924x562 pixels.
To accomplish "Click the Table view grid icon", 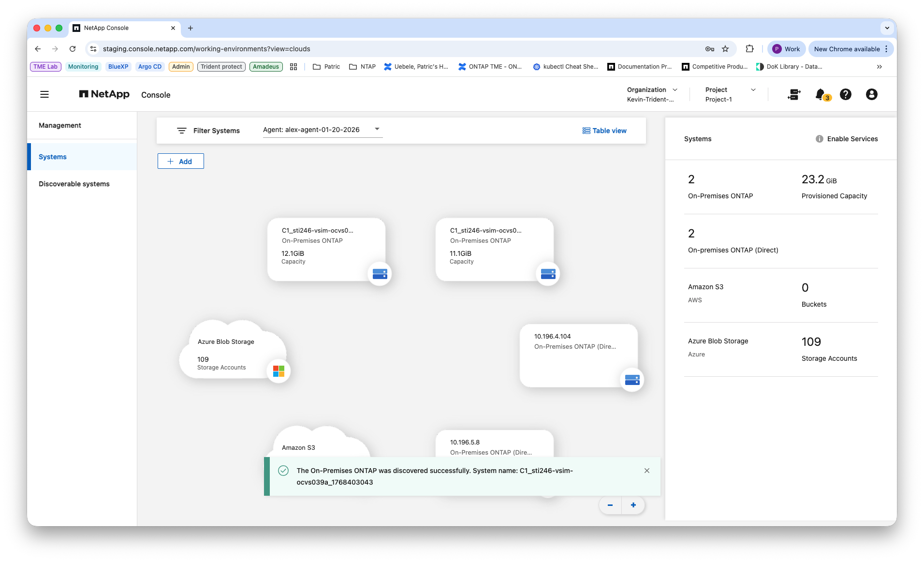I will pos(586,131).
